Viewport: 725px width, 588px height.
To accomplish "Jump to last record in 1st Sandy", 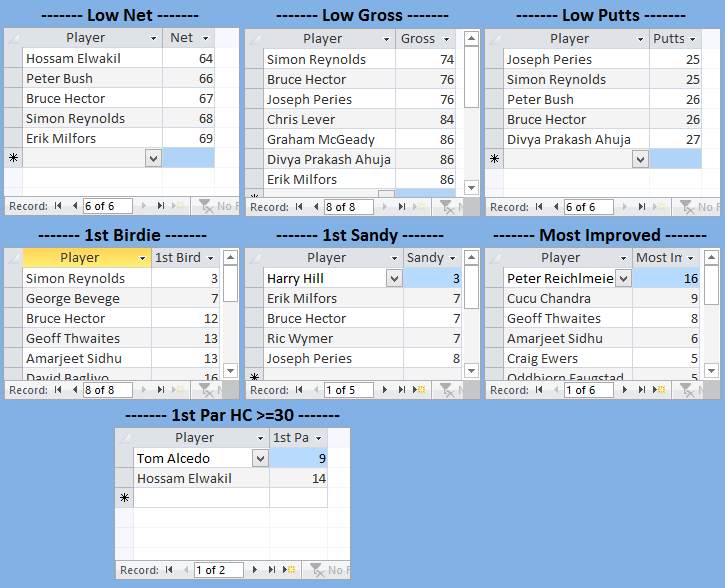I will pos(401,390).
